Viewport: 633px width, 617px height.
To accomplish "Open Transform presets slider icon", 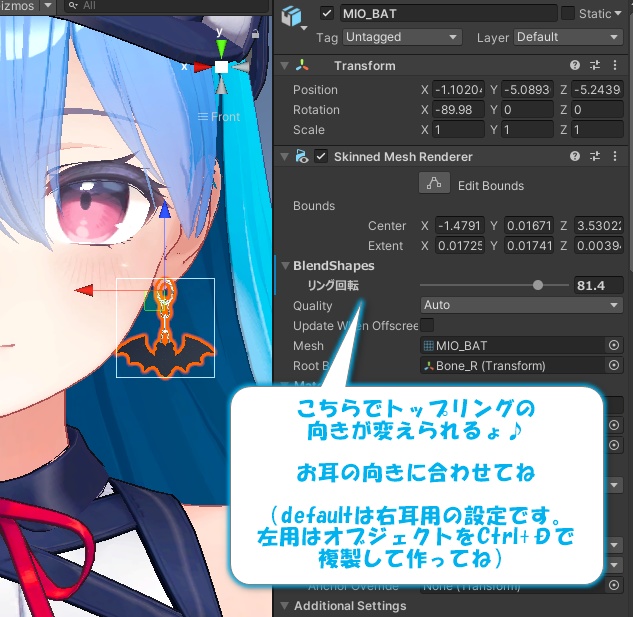I will [595, 65].
